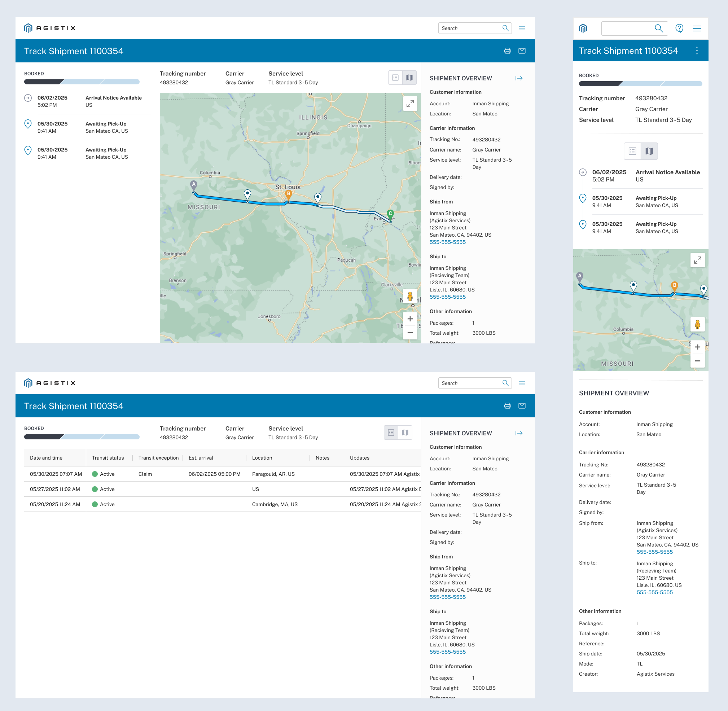Click zoom in plus on top desktop map
The height and width of the screenshot is (711, 728).
pyautogui.click(x=410, y=319)
